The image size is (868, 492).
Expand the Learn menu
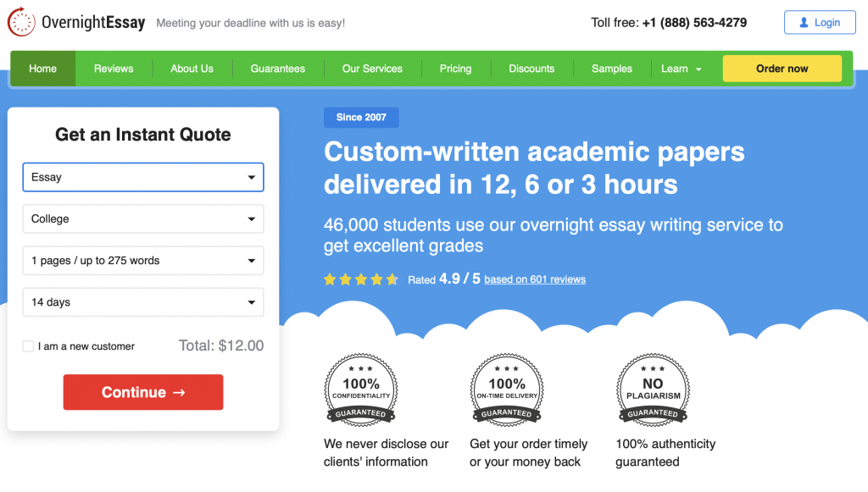pos(682,69)
